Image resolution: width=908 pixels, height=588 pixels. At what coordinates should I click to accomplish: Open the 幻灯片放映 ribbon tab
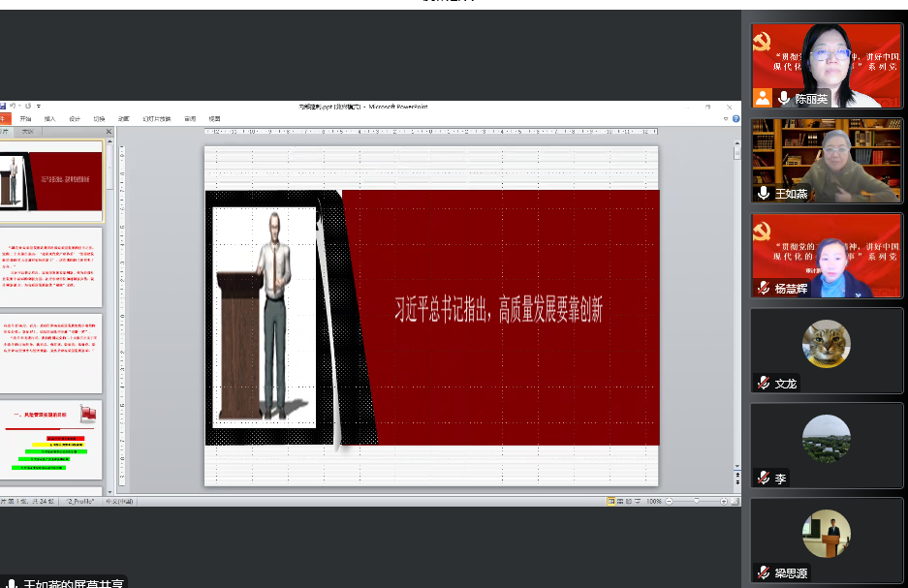click(156, 119)
